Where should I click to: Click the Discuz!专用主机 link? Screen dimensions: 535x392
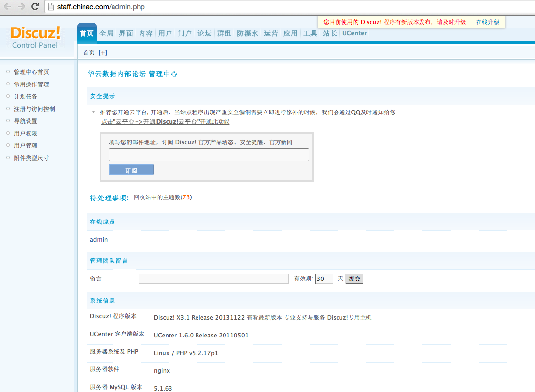point(349,318)
